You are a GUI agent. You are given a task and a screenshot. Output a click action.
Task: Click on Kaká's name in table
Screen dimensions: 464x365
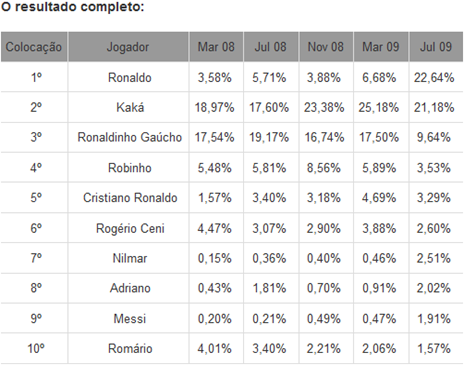[x=130, y=108]
